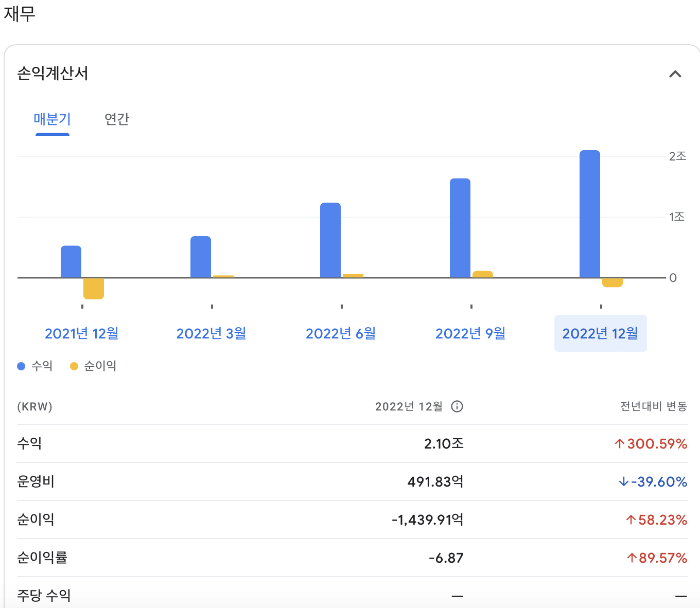This screenshot has width=700, height=608.
Task: Select the 2022년 3월 quarter
Action: 211,333
